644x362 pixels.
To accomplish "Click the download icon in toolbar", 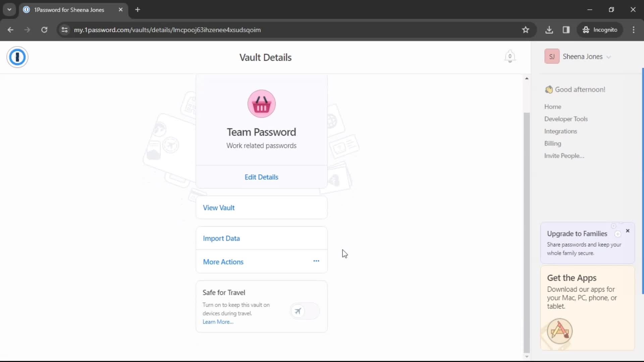I will tap(549, 29).
